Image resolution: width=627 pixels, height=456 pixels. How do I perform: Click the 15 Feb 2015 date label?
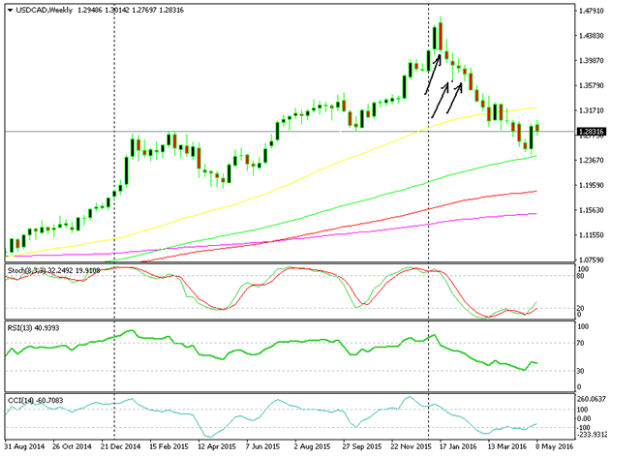(168, 446)
